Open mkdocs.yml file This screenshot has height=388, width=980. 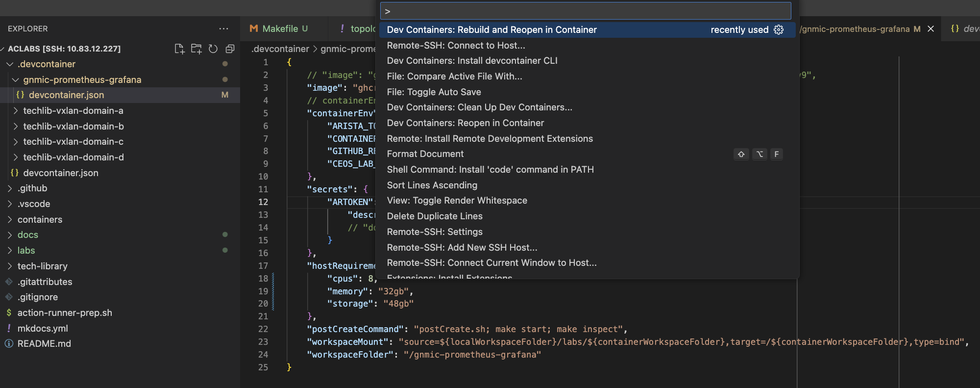coord(120,328)
